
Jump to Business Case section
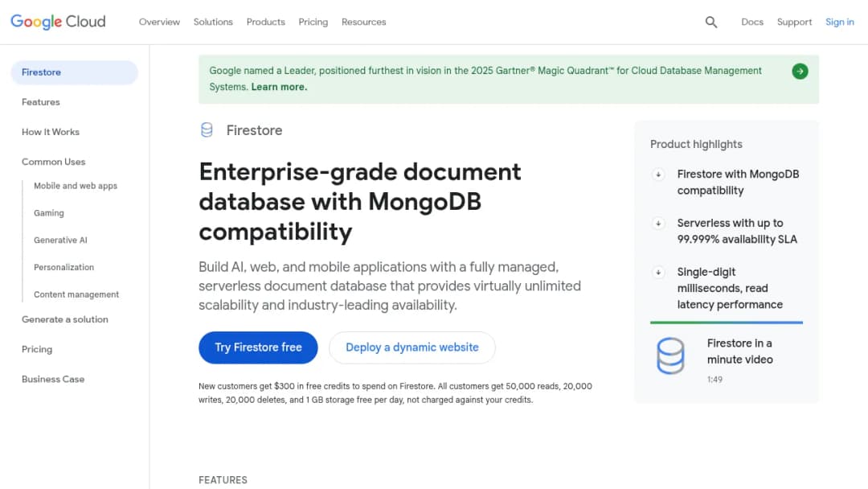coord(53,380)
